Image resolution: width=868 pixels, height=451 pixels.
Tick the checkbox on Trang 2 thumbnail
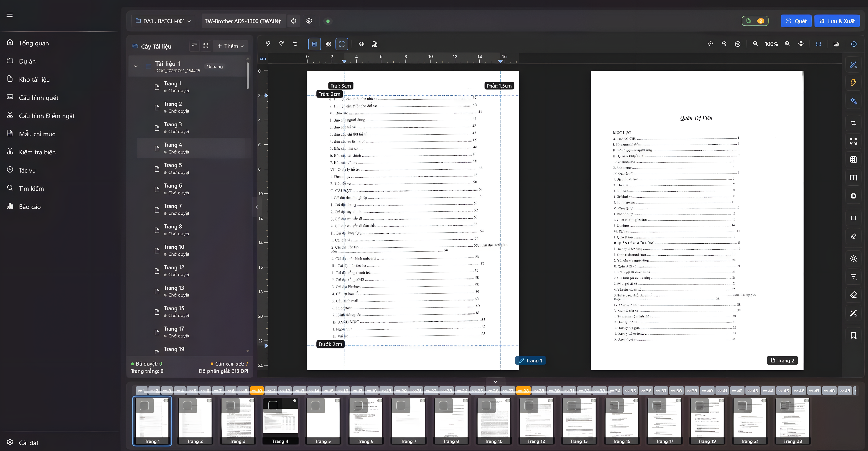[187, 405]
